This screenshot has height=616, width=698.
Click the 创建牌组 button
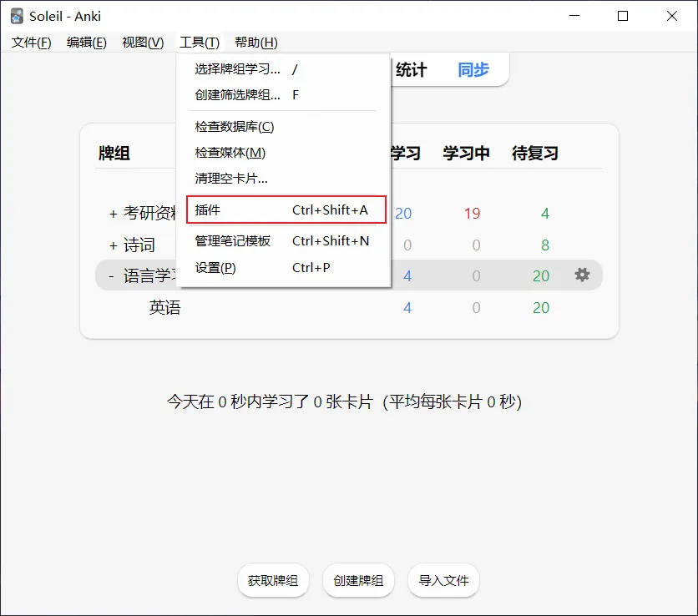click(x=358, y=580)
